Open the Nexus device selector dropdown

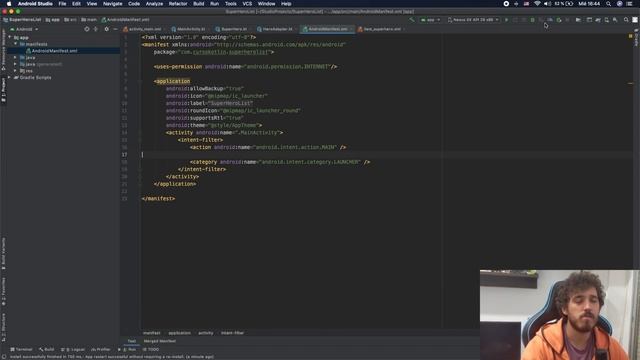point(473,20)
